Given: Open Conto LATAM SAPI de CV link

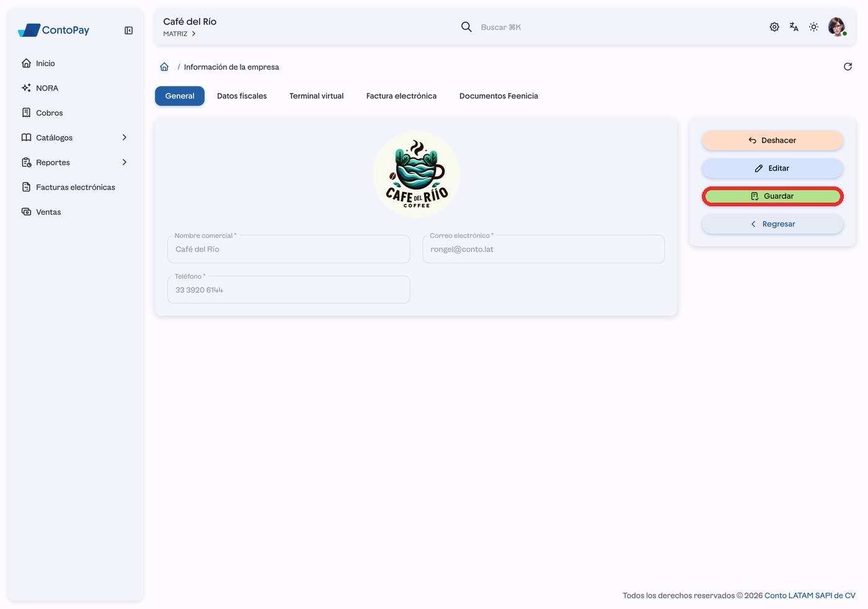Looking at the screenshot, I should point(810,595).
